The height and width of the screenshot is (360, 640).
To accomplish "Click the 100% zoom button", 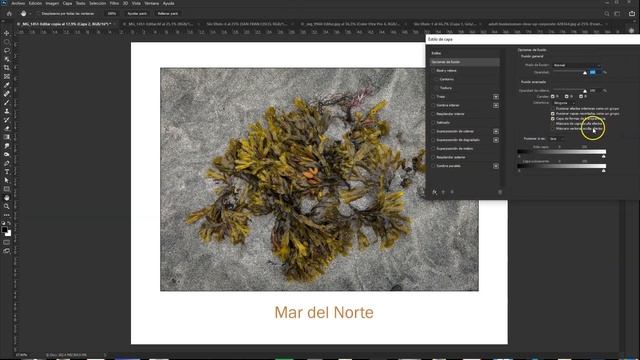I will pyautogui.click(x=112, y=13).
